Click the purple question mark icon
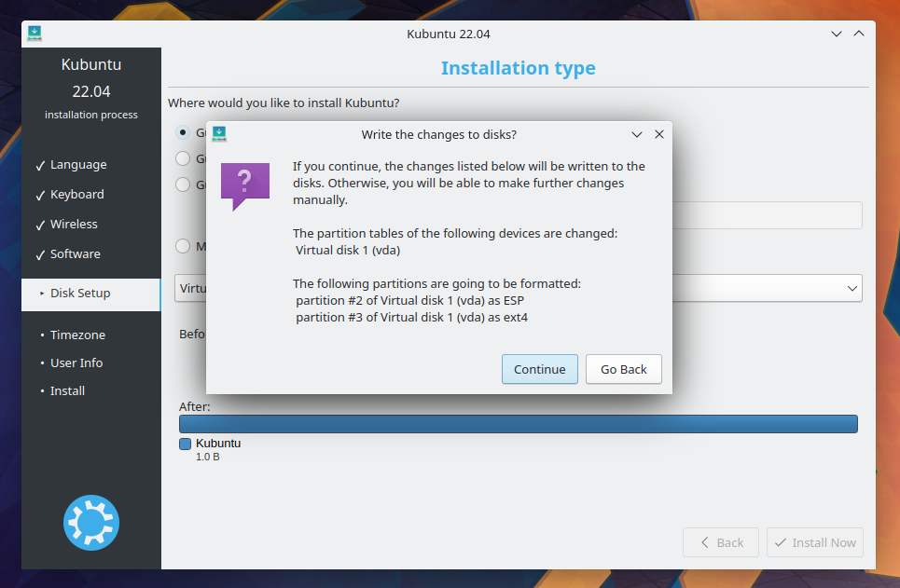This screenshot has height=588, width=900. (x=245, y=186)
